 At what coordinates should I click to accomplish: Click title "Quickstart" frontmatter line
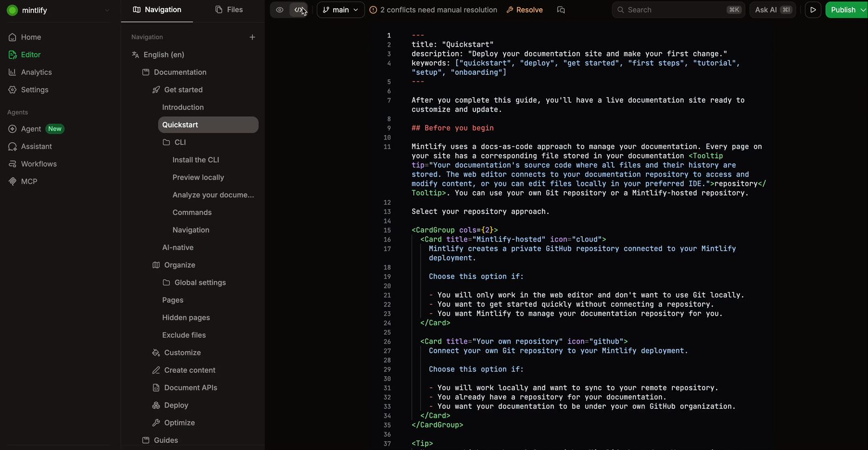pyautogui.click(x=452, y=45)
